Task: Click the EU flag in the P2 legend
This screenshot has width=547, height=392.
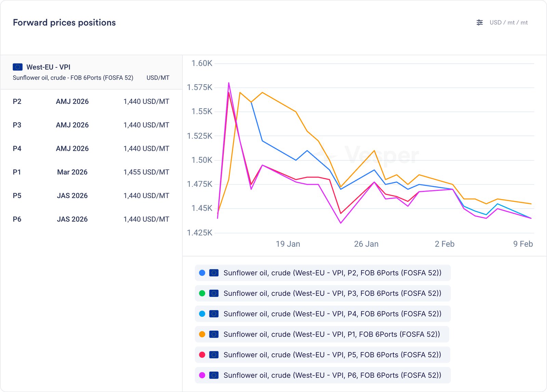Action: tap(214, 273)
